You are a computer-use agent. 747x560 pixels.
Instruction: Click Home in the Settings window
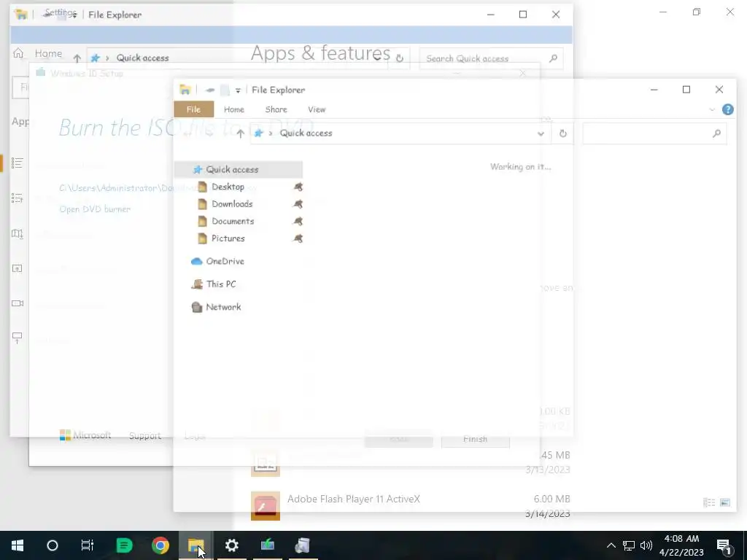point(48,53)
